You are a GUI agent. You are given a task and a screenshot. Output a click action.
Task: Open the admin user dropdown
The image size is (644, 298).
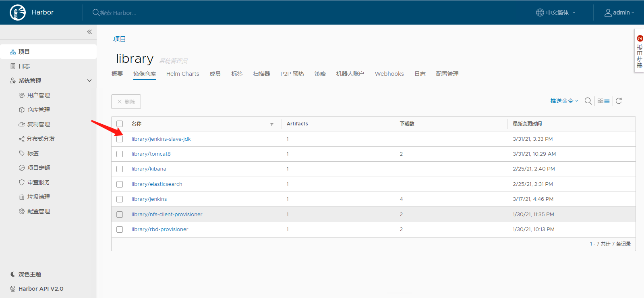[619, 13]
